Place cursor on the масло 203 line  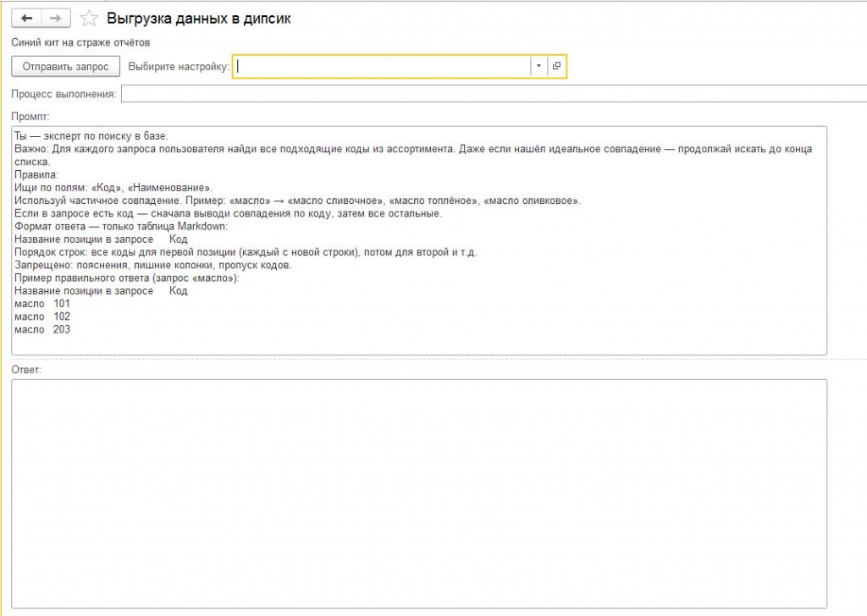point(42,329)
